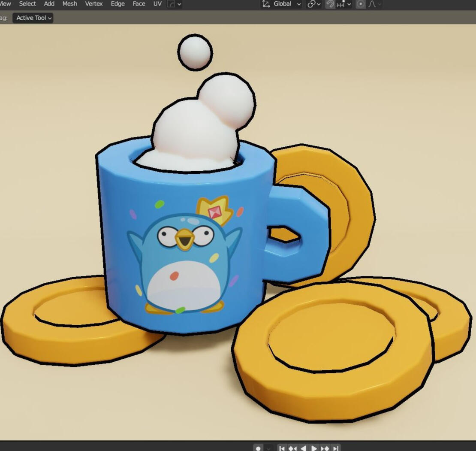Expand the mesh select mode dropdown after UV
The width and height of the screenshot is (476, 451).
(x=179, y=4)
